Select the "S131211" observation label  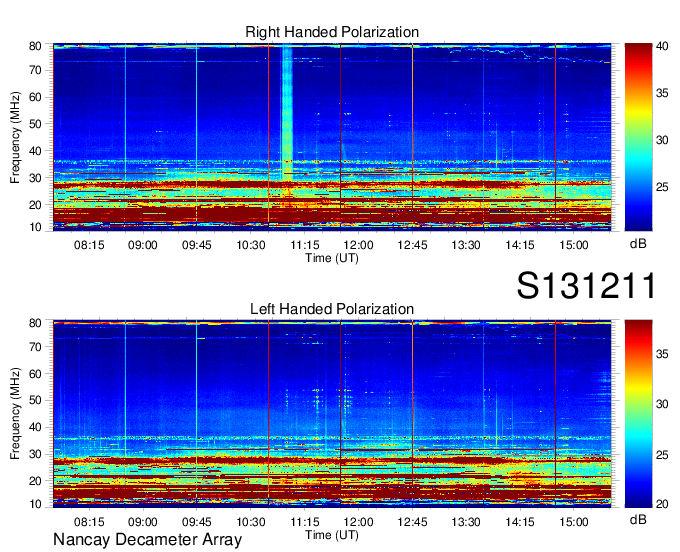(586, 285)
